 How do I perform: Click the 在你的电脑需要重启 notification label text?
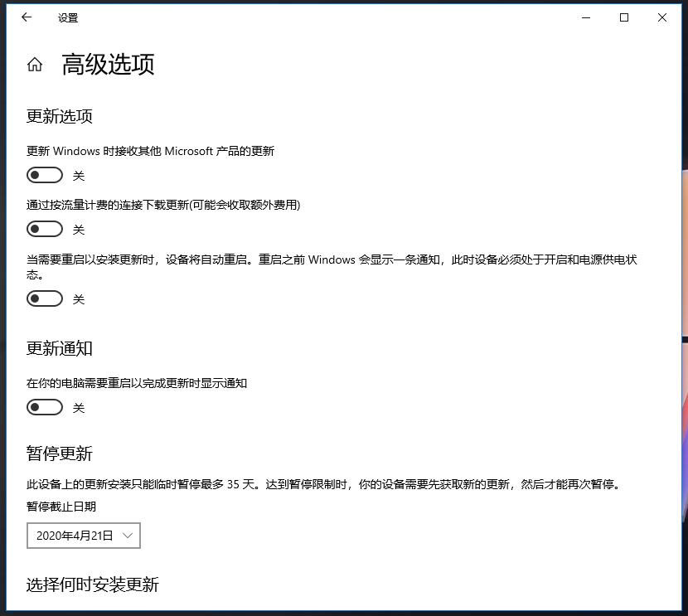[137, 383]
